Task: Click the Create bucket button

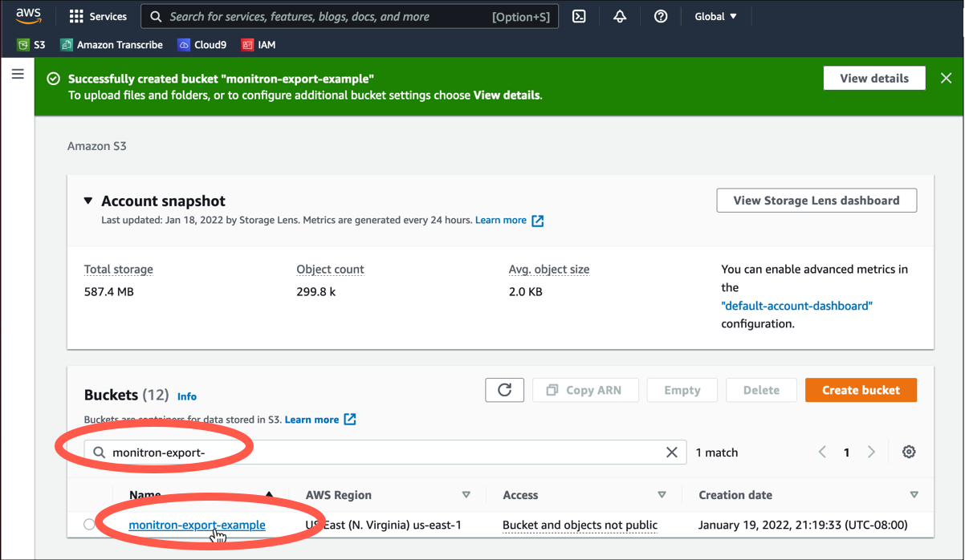Action: pos(861,390)
